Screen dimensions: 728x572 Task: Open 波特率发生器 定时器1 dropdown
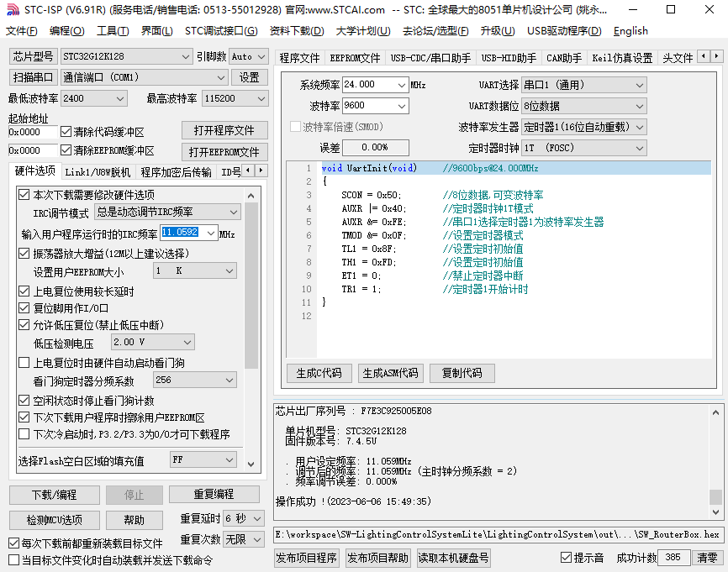click(x=584, y=127)
